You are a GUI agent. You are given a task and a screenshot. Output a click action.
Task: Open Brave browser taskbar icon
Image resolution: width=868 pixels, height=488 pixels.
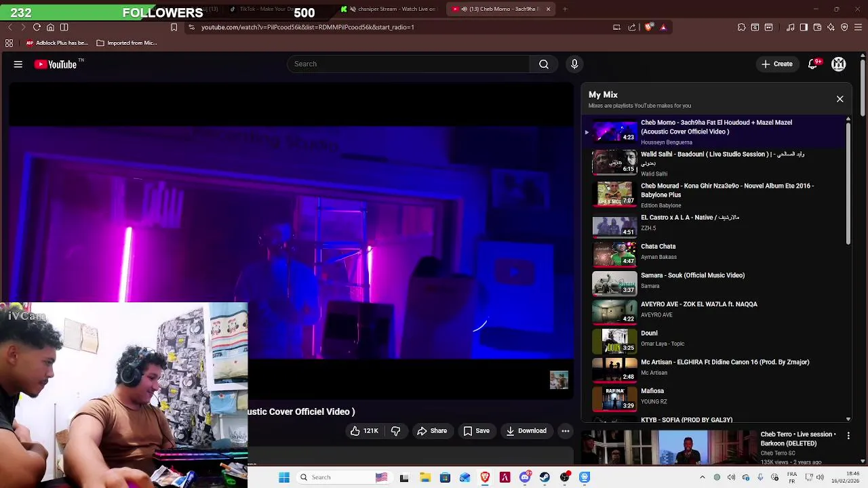(485, 477)
